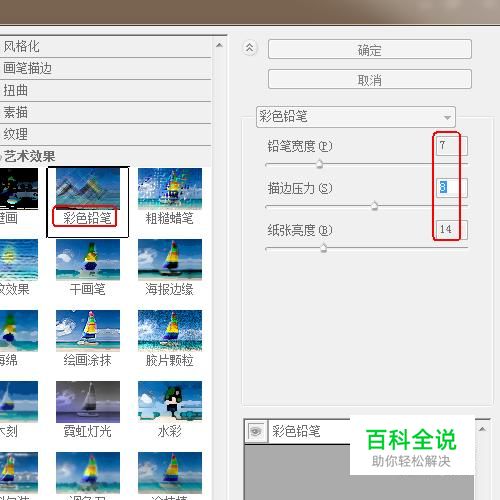
Task: Click the 铅笔宽度 value field showing 7
Action: pyautogui.click(x=451, y=146)
